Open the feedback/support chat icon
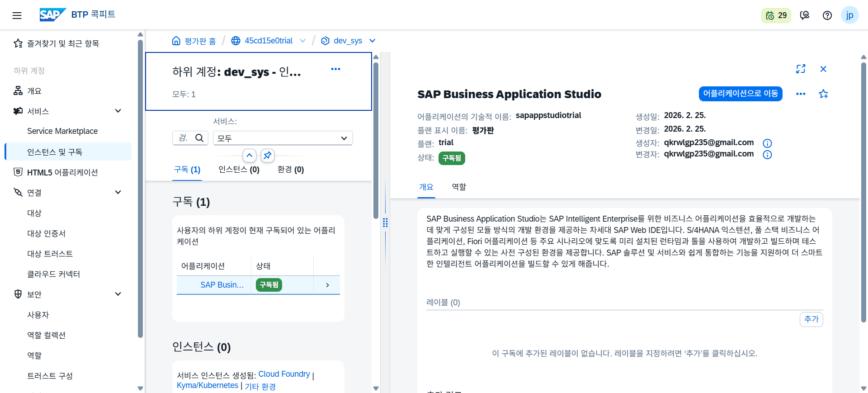Image resolution: width=868 pixels, height=393 pixels. (x=805, y=15)
